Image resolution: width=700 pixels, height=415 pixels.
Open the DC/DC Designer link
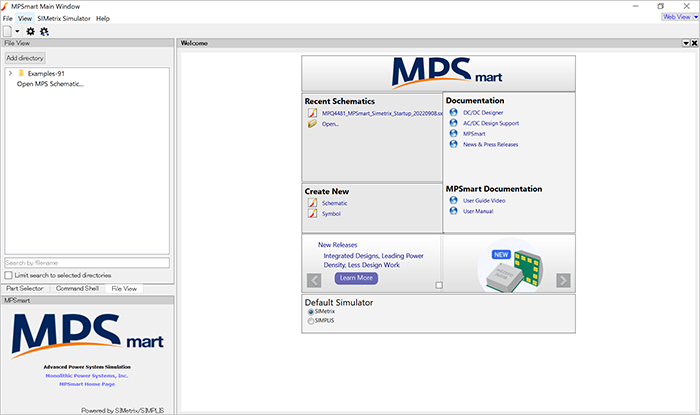[x=483, y=113]
